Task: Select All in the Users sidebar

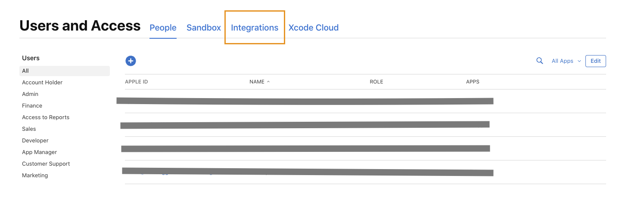Action: (x=65, y=71)
